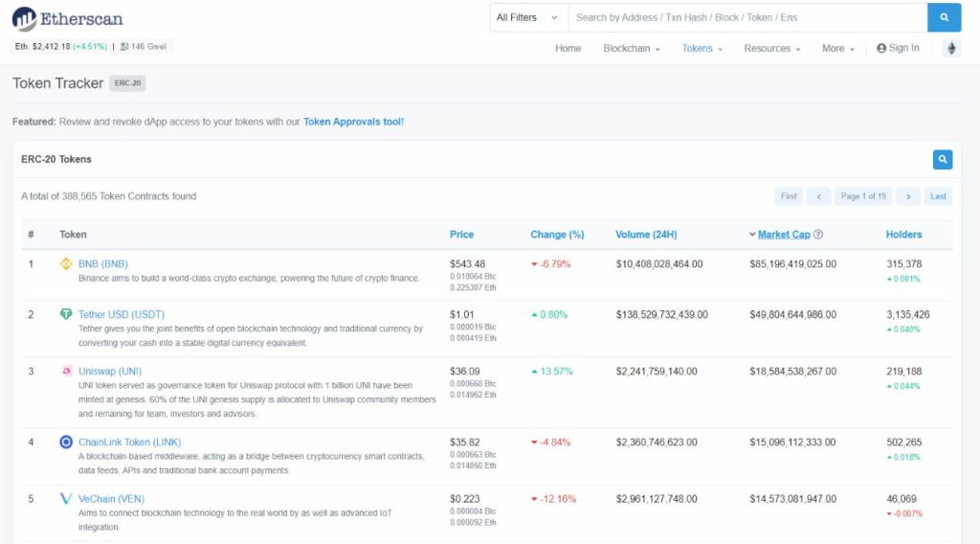The image size is (980, 544).
Task: Click the gas pump Gwei icon
Action: coord(124,46)
